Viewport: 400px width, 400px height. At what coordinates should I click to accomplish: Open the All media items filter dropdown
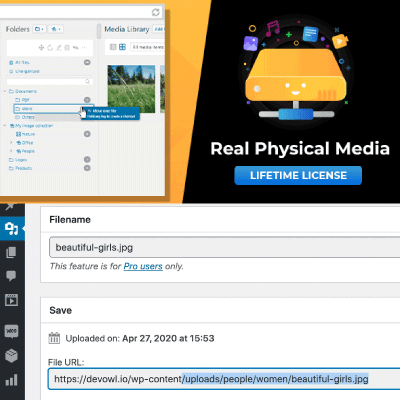[x=147, y=47]
